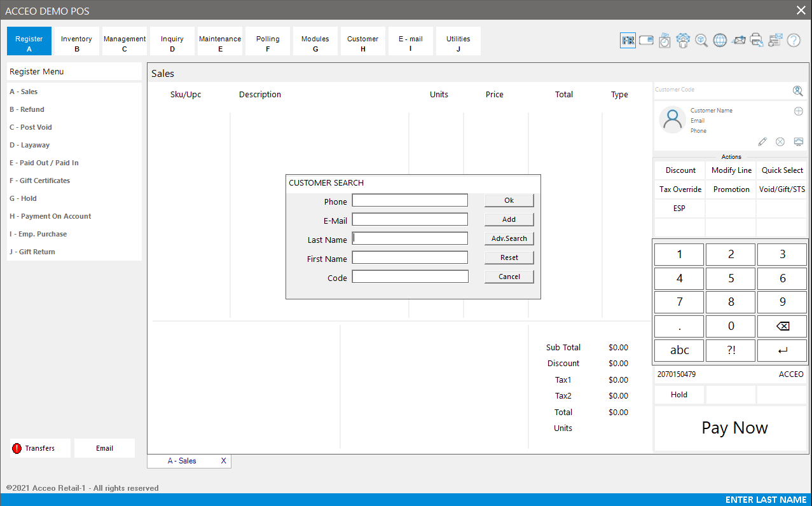Close the A - Sales transaction tab
This screenshot has height=506, width=812.
coord(223,460)
